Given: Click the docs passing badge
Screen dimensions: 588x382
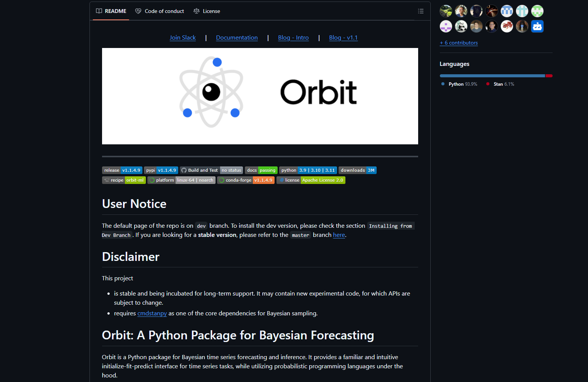Looking at the screenshot, I should pos(261,170).
